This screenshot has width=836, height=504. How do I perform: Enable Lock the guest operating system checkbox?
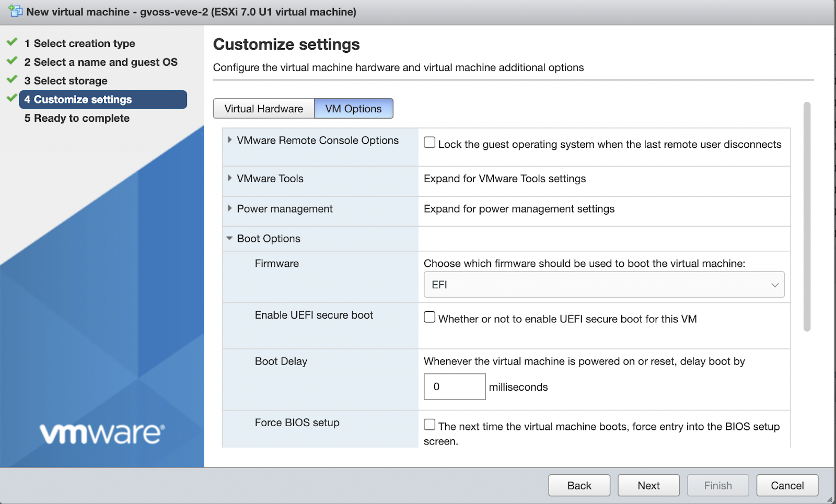pos(429,142)
